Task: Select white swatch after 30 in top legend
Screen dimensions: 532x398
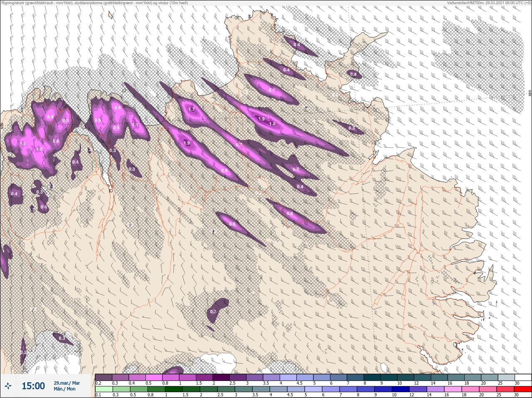Action: click(523, 377)
